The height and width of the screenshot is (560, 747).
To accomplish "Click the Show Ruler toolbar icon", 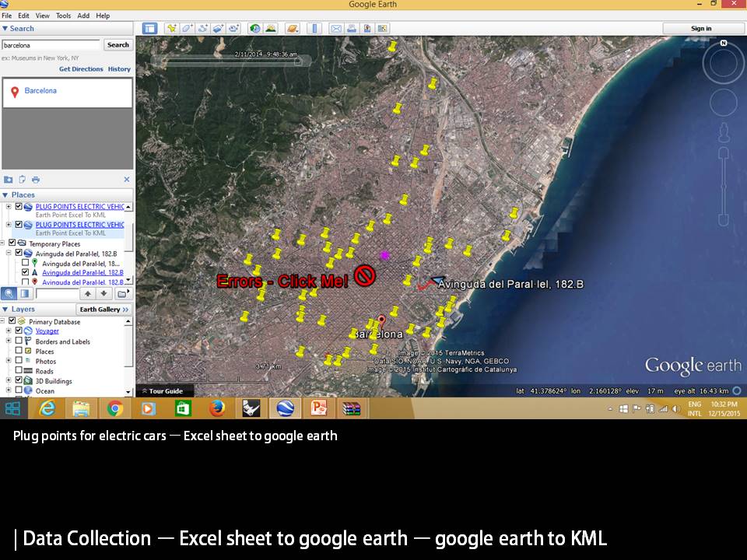I will 315,29.
